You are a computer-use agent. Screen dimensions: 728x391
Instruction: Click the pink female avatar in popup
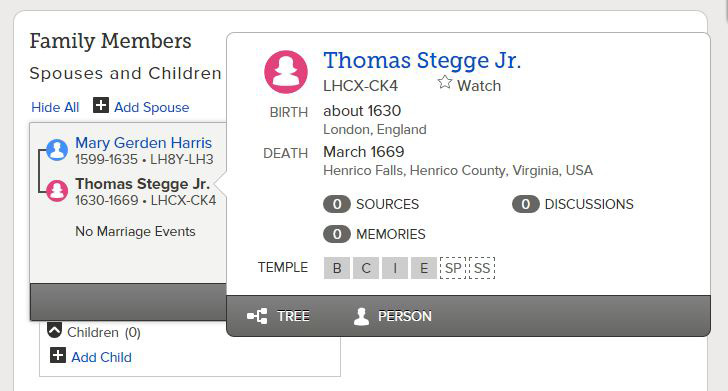(x=286, y=72)
